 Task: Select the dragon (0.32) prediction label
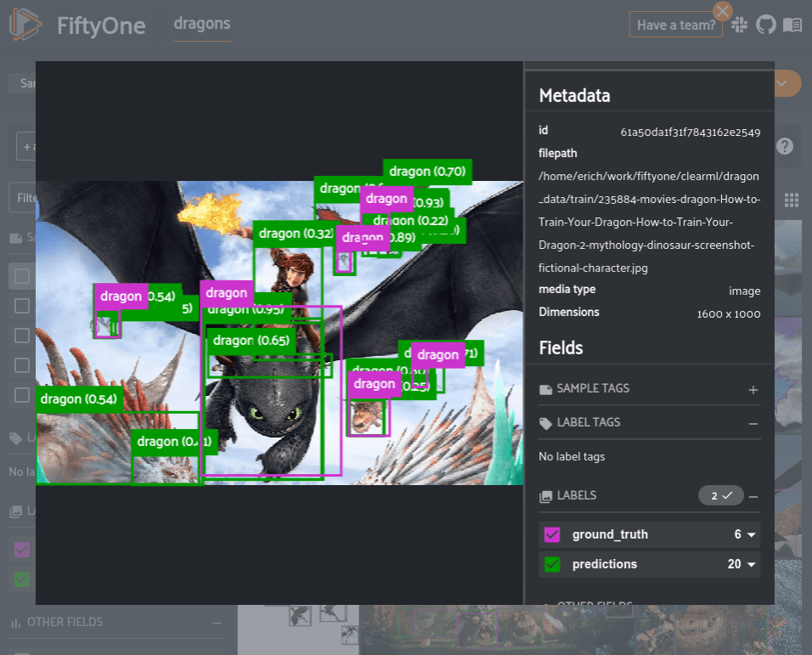coord(296,234)
